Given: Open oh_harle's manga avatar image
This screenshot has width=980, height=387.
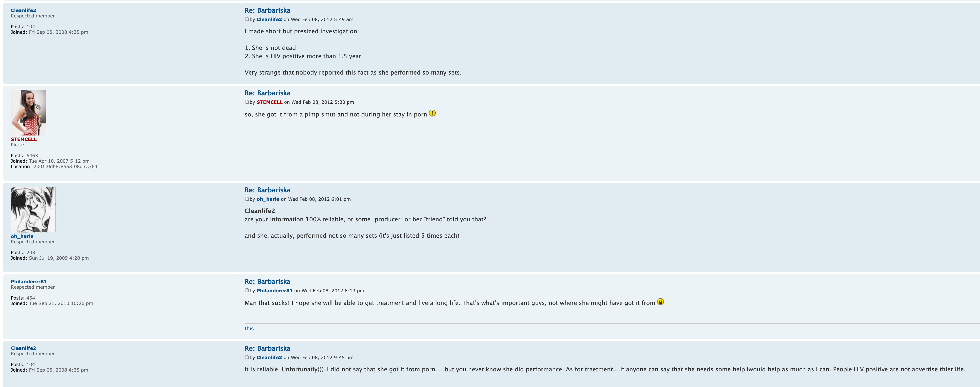Looking at the screenshot, I should pos(34,209).
